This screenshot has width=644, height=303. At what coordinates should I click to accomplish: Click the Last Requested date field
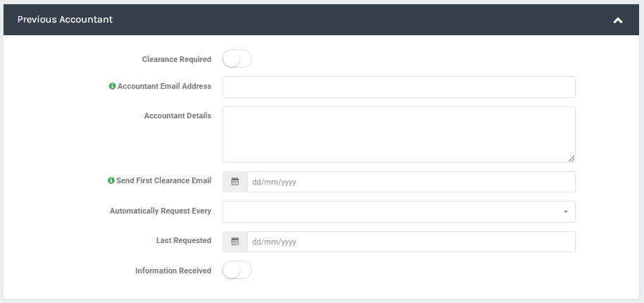[x=411, y=242]
